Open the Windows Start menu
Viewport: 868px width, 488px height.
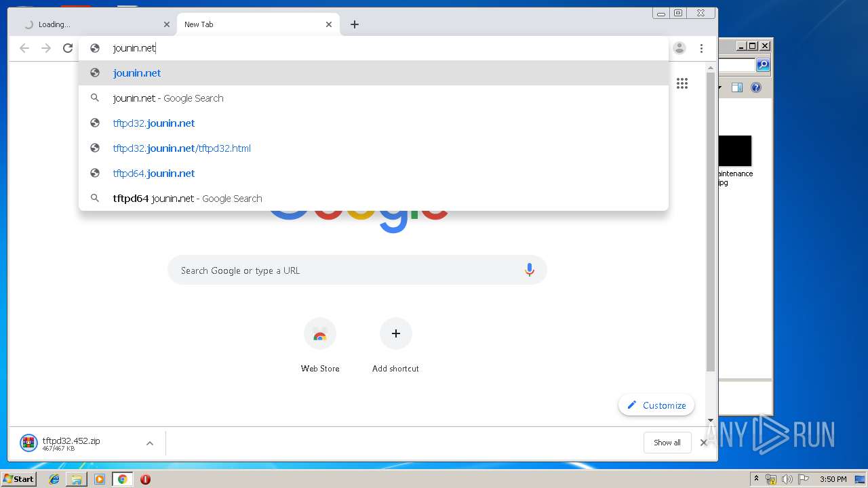tap(18, 479)
